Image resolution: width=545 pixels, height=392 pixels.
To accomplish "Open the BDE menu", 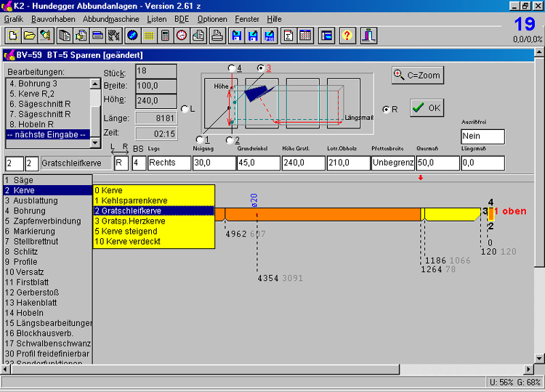I will pyautogui.click(x=182, y=19).
